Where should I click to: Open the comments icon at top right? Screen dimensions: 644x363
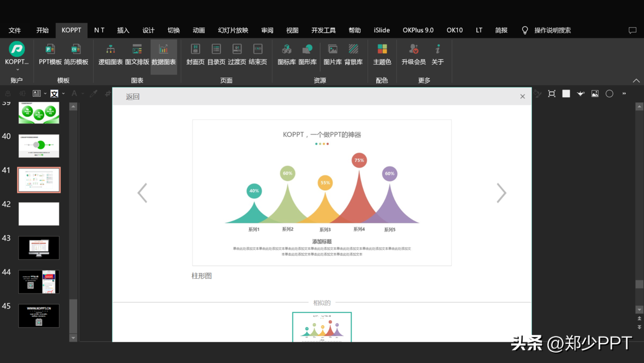pos(632,30)
